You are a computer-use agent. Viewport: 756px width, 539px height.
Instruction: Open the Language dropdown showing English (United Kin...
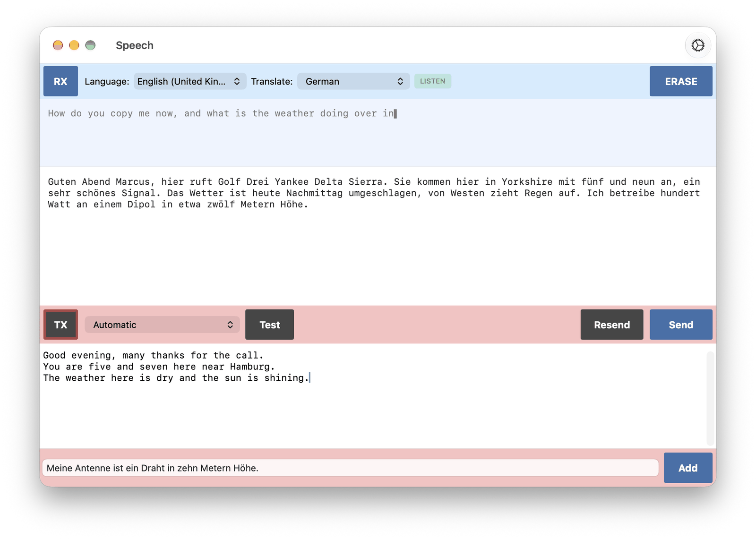point(189,81)
